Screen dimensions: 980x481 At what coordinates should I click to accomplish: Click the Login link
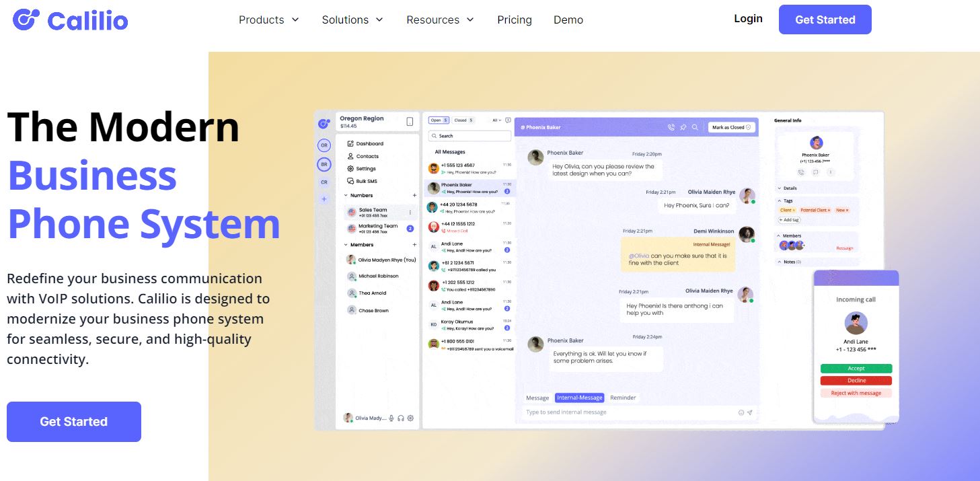(x=748, y=19)
